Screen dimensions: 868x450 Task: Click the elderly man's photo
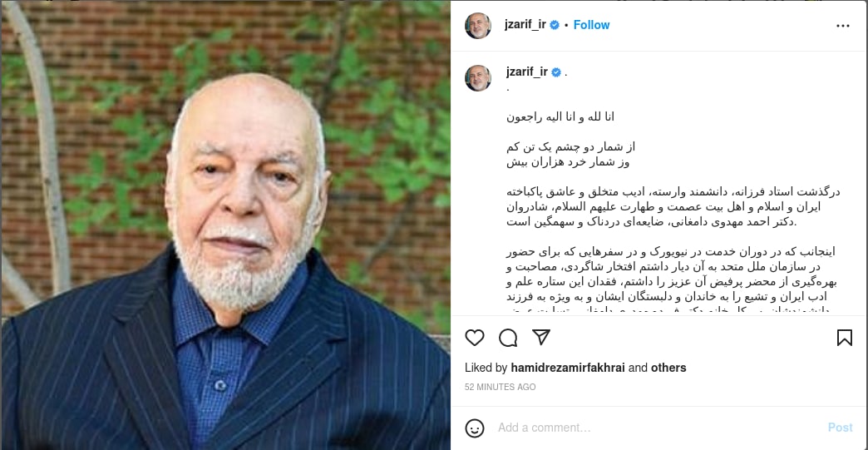click(225, 225)
